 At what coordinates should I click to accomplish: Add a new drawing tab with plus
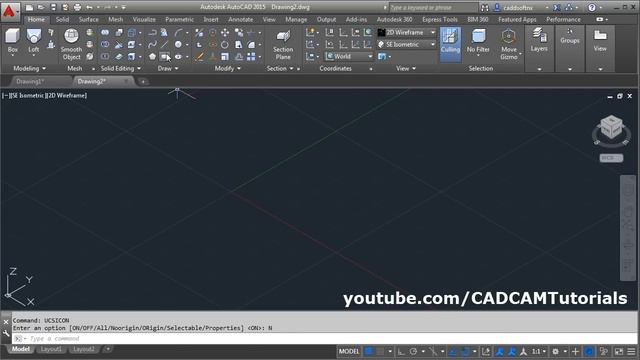click(143, 82)
